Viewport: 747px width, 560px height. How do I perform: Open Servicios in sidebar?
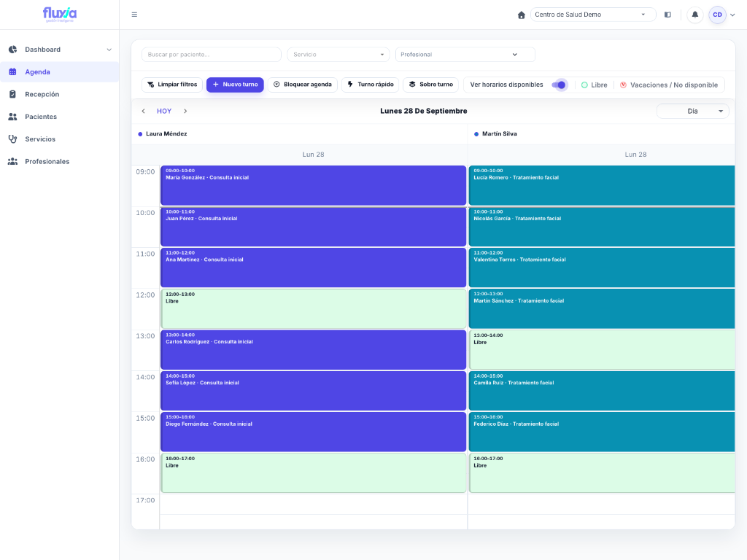pos(60,139)
